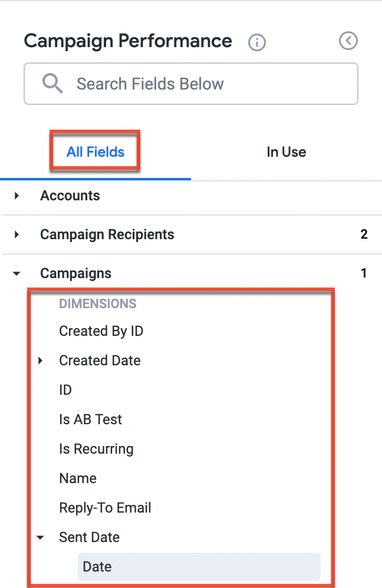
Task: Click the magnifying glass search icon
Action: click(52, 84)
